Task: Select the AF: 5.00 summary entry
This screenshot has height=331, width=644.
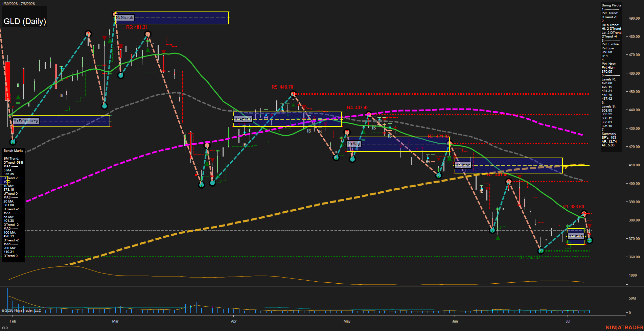Action: click(608, 145)
